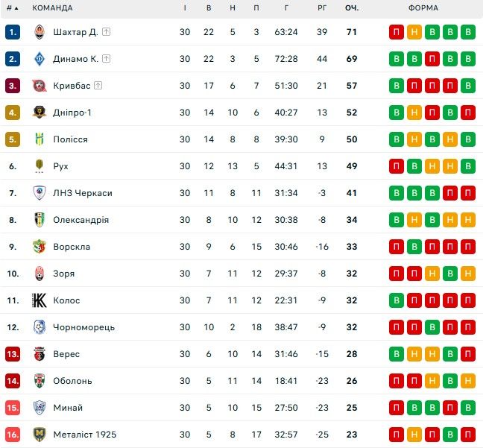Sort standings by the ОЧ. points column
Screen dimensions: 489x448
352,7
